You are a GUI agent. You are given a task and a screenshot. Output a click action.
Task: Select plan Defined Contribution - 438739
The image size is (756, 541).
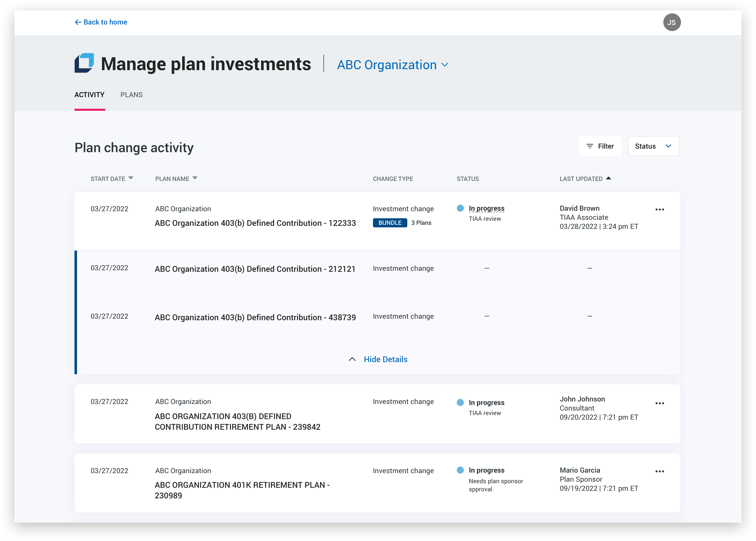(x=255, y=317)
